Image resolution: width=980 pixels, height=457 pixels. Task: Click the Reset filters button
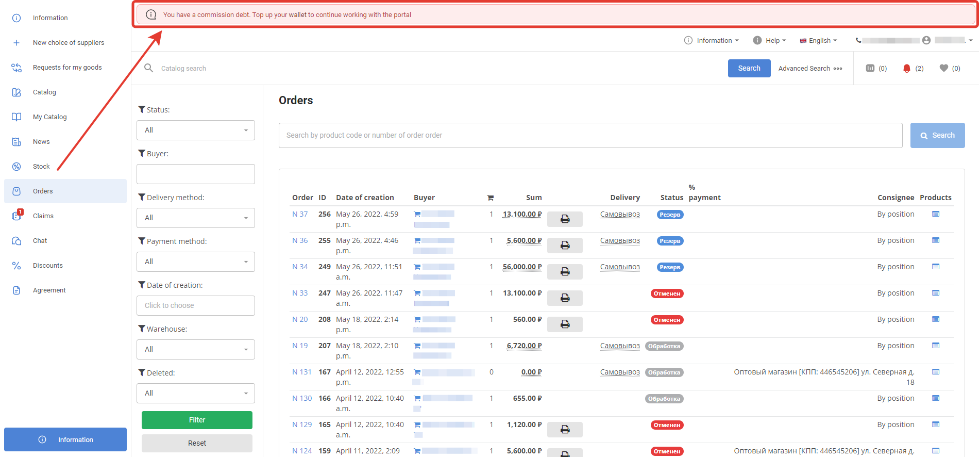(x=197, y=443)
